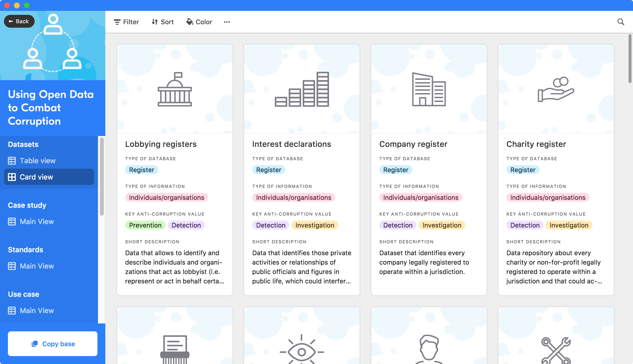Click the Prevention tag on Lobbying registers
This screenshot has height=364, width=633.
pos(145,225)
